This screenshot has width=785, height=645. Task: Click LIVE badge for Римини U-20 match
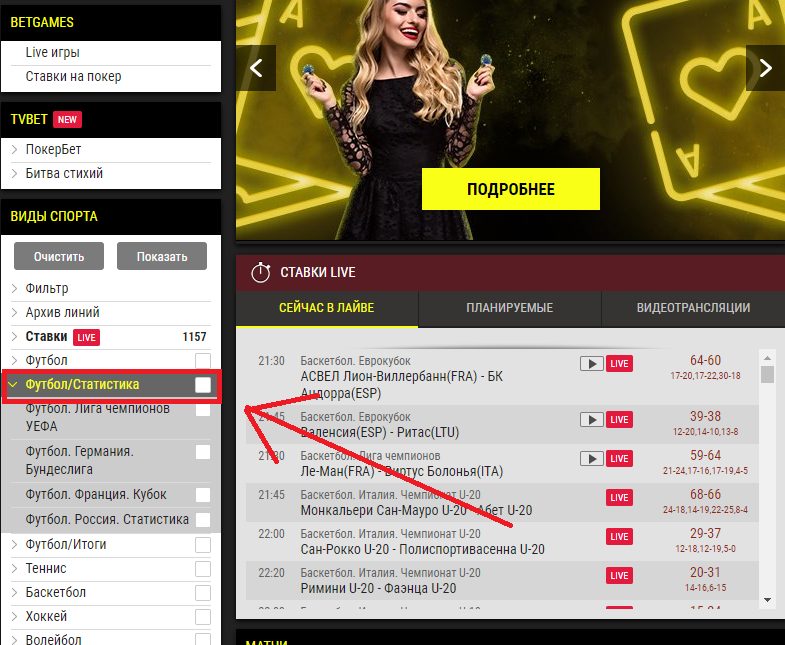pos(619,575)
